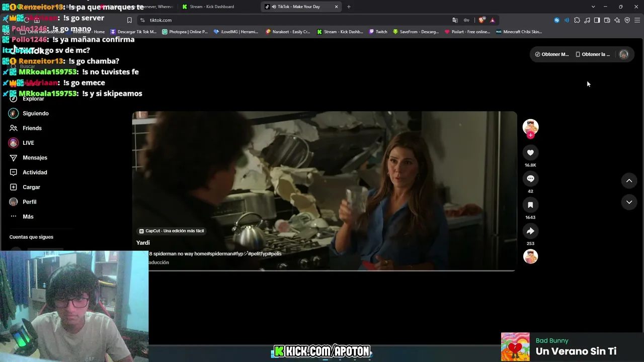Open the Narakeet bookmark
Image resolution: width=644 pixels, height=362 pixels.
(288, 32)
